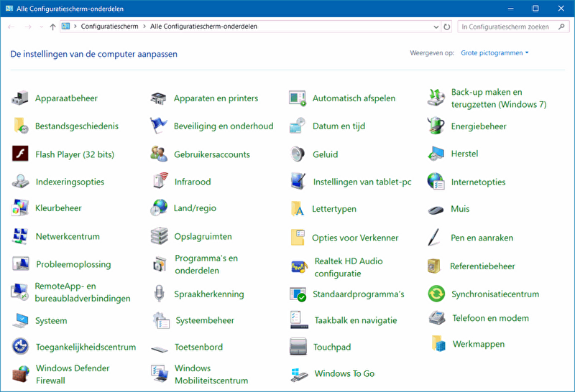Open the Synchronisatiecentrum icon
The height and width of the screenshot is (392, 575).
[x=436, y=294]
